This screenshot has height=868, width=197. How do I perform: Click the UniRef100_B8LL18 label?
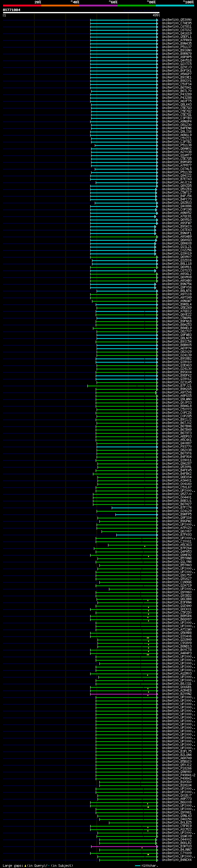pyautogui.click(x=176, y=264)
